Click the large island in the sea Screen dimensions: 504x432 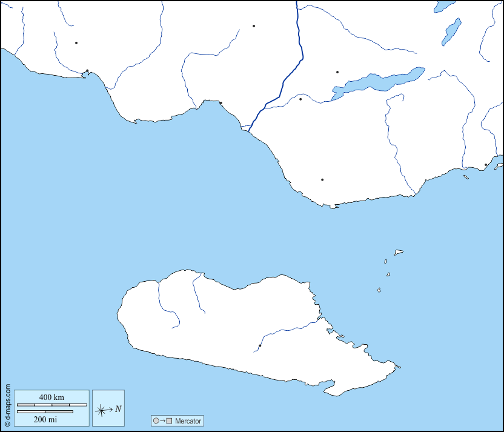pos(242,327)
